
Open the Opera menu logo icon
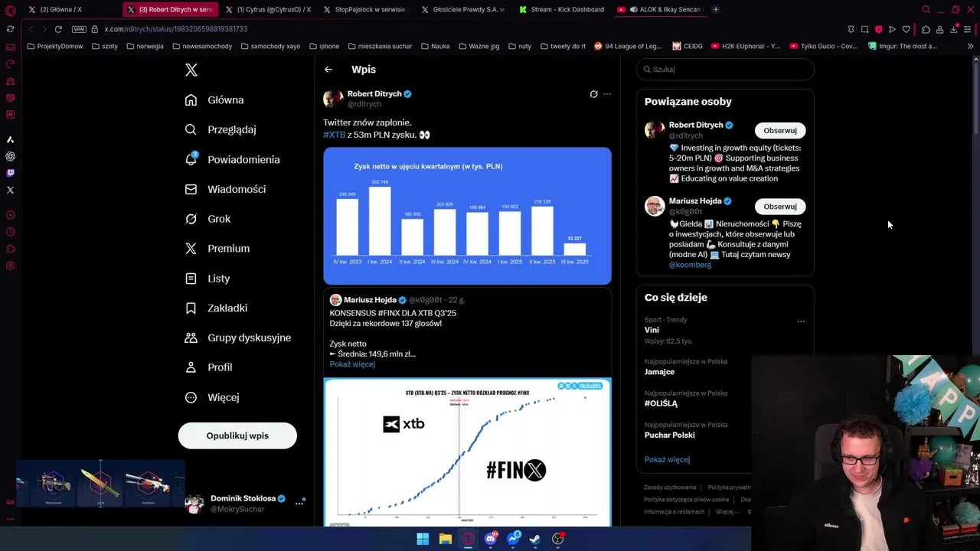(x=10, y=10)
